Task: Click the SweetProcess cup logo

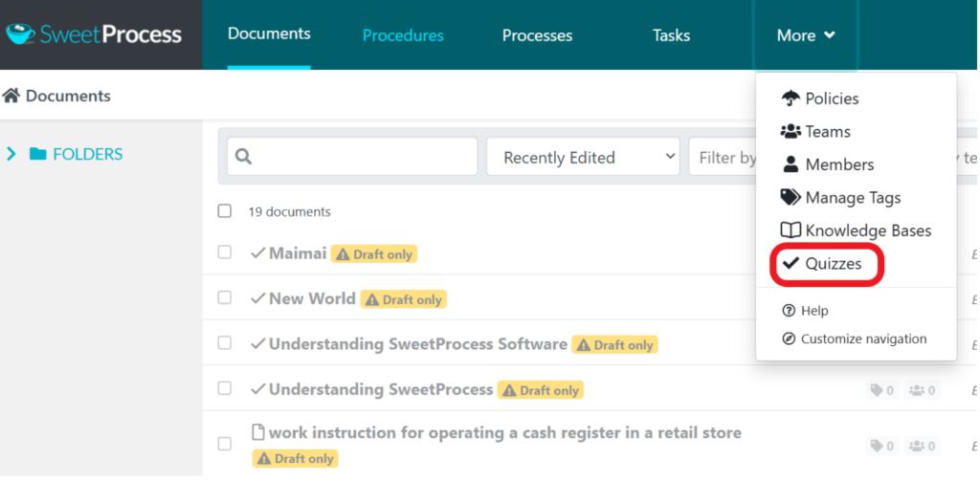Action: coord(20,33)
